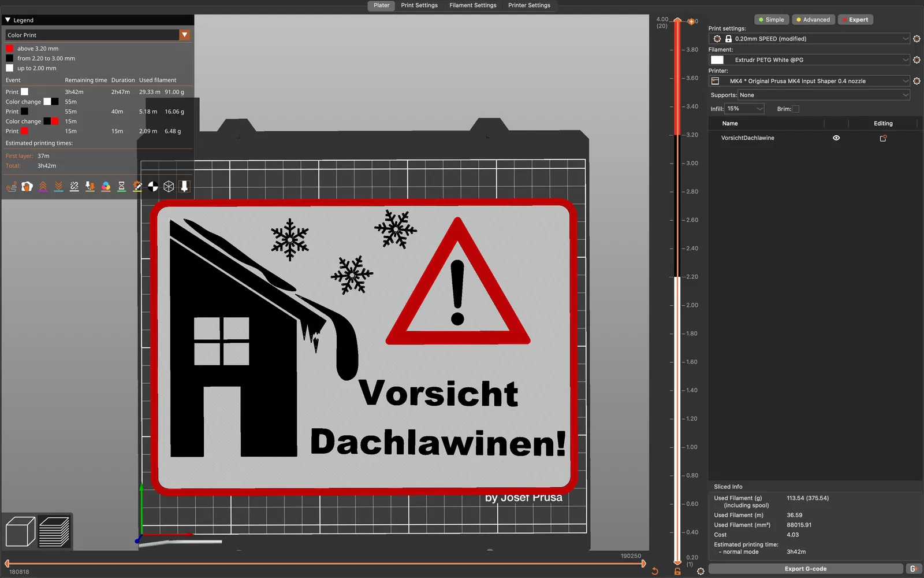Click the Name column header
Viewport: 924px width, 578px height.
point(730,124)
